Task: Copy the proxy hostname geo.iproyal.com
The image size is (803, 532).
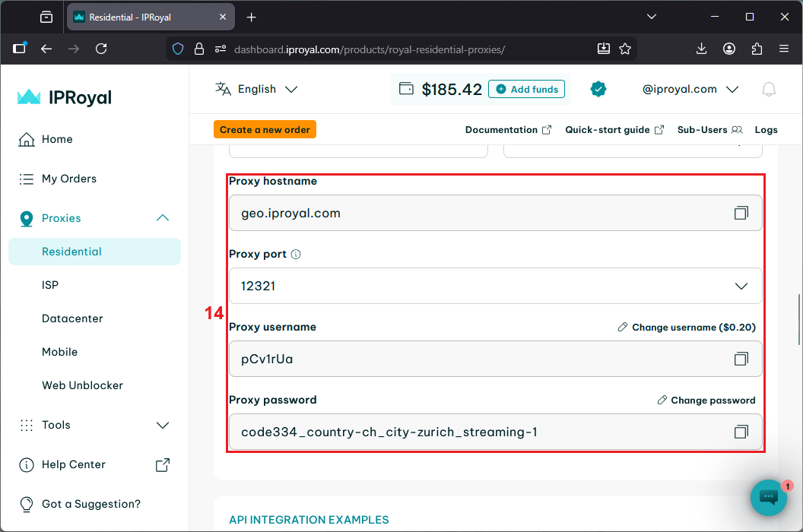Action: [x=741, y=213]
